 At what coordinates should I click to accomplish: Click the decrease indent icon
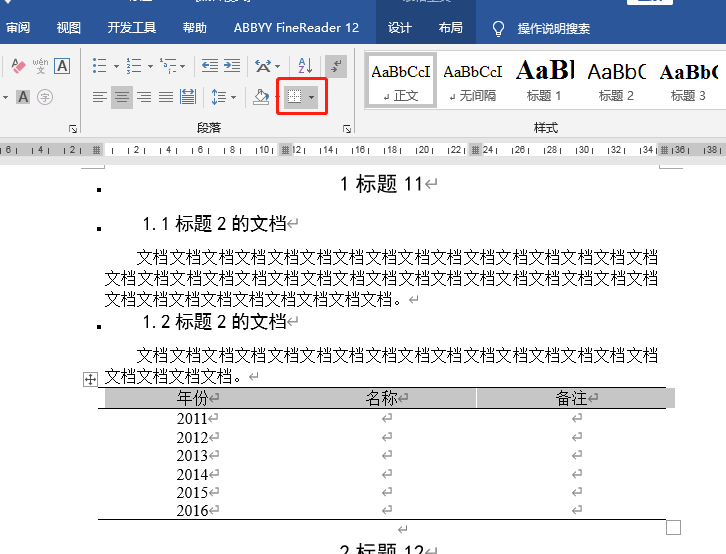point(209,66)
